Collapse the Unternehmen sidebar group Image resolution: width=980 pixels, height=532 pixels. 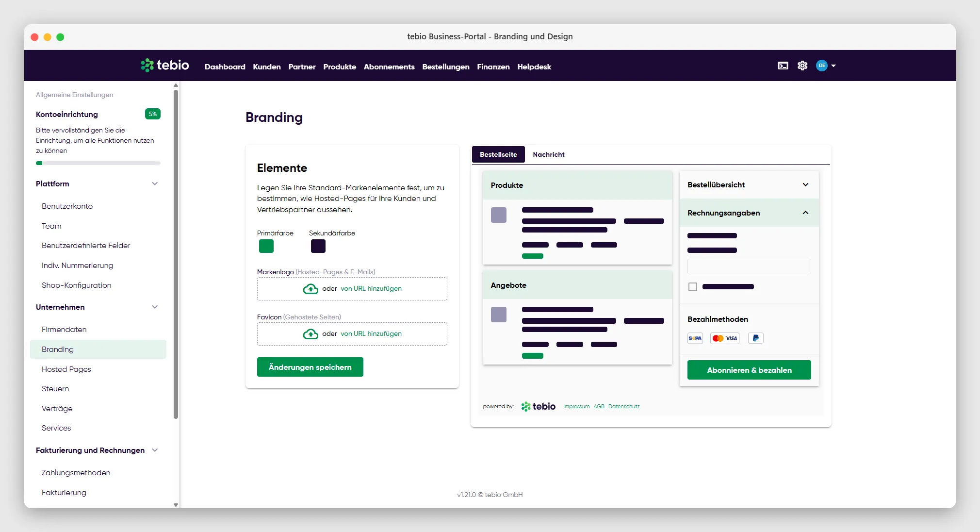(155, 307)
